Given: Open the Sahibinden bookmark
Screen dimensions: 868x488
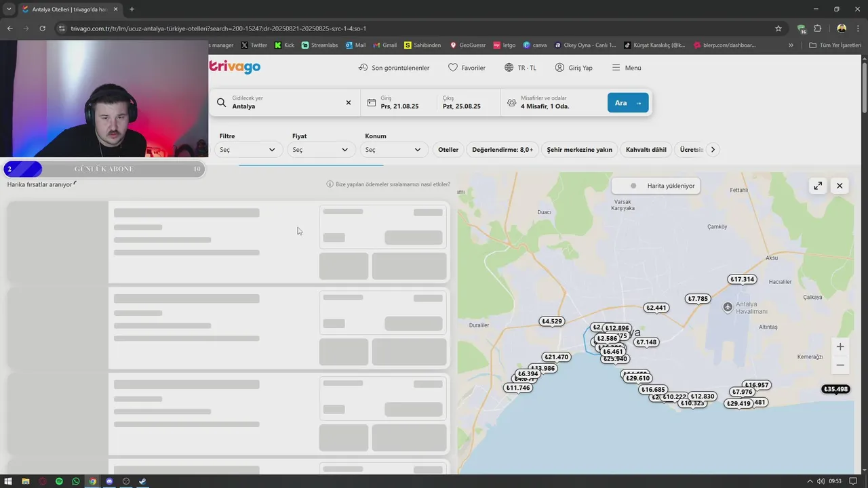Looking at the screenshot, I should tap(422, 45).
